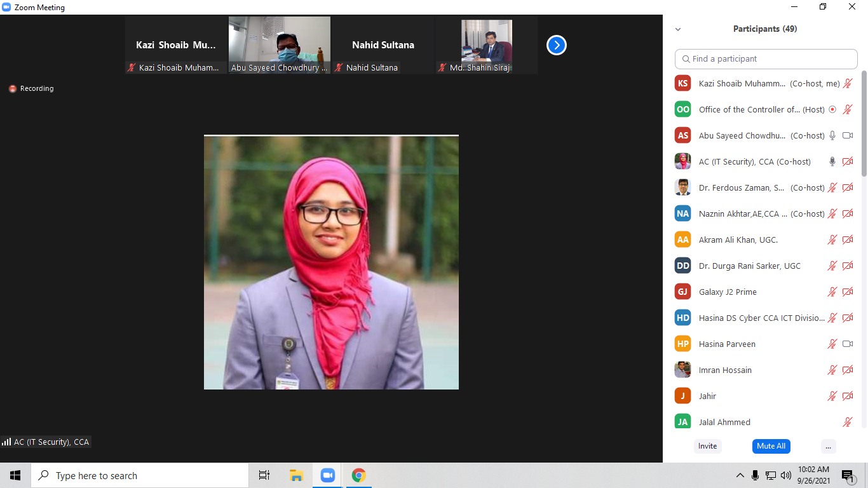This screenshot has height=488, width=868.
Task: Click the Recording indicator
Action: [31, 88]
